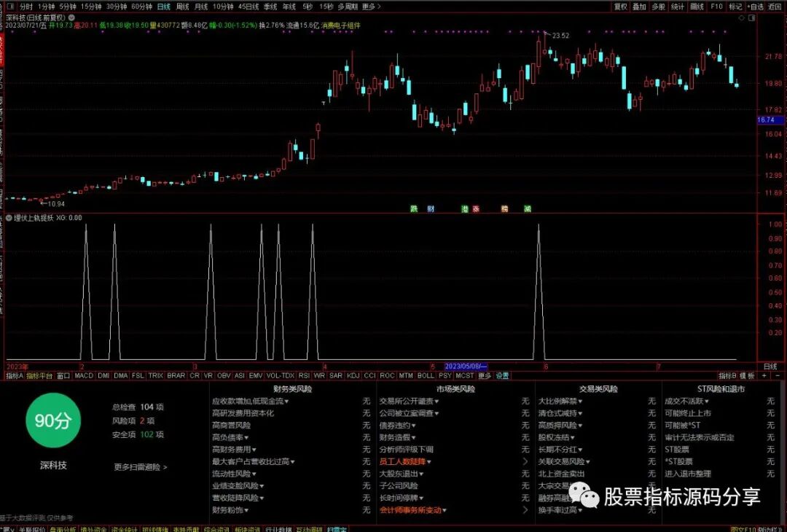Click the minus icon at indicator bar end

(x=778, y=375)
